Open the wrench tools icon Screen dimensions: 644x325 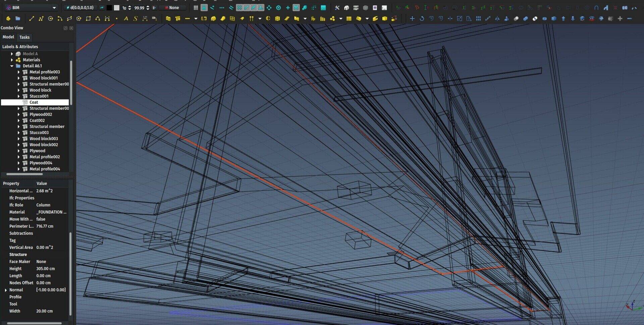[x=337, y=8]
